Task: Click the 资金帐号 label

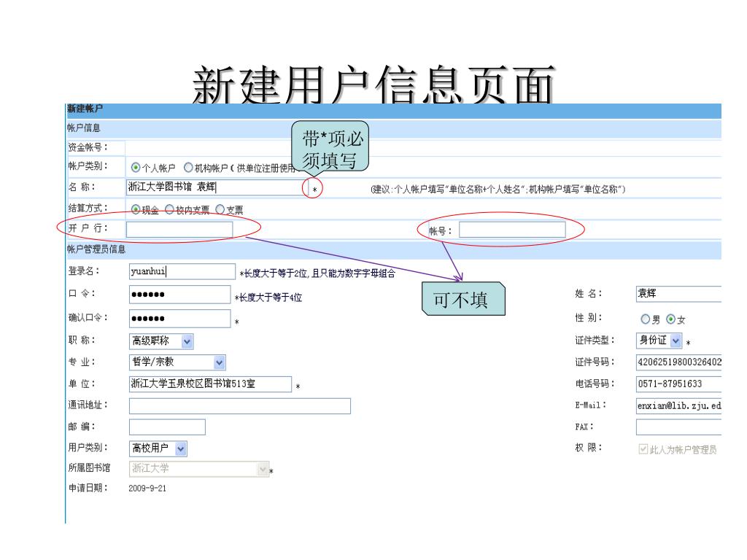Action: (88, 147)
